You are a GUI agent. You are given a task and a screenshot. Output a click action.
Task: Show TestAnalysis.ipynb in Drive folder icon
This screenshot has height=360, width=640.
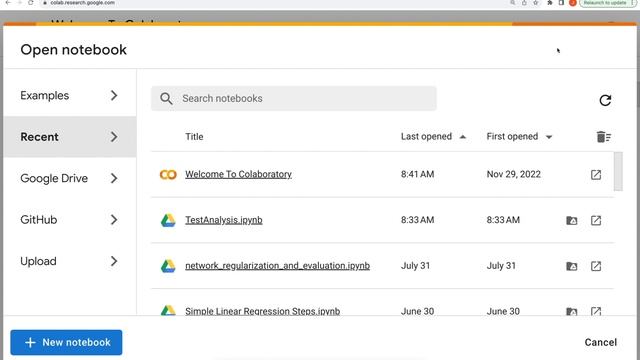click(572, 220)
